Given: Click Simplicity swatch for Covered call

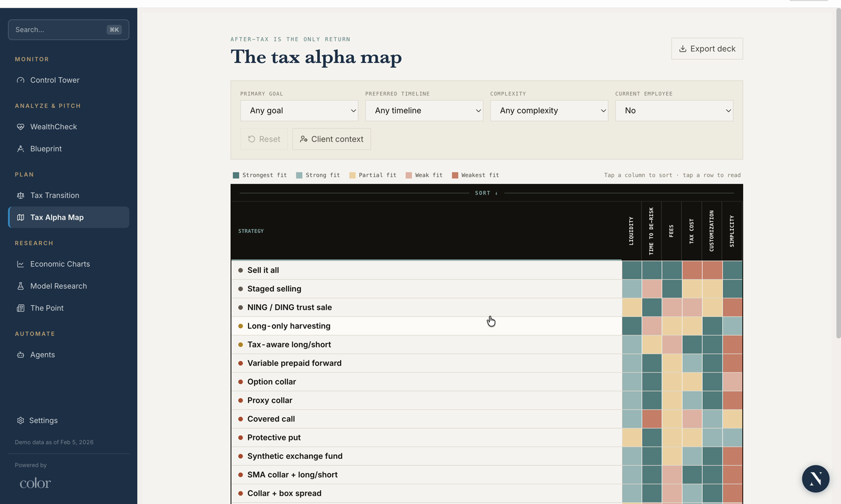Looking at the screenshot, I should [733, 419].
